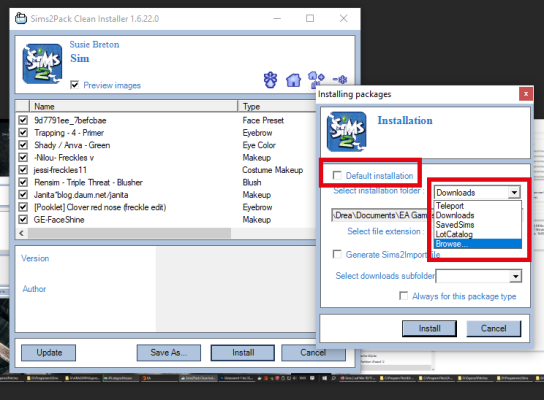Image resolution: width=544 pixels, height=400 pixels.
Task: Select the row text 'GE-FaceShine'
Action: point(59,220)
